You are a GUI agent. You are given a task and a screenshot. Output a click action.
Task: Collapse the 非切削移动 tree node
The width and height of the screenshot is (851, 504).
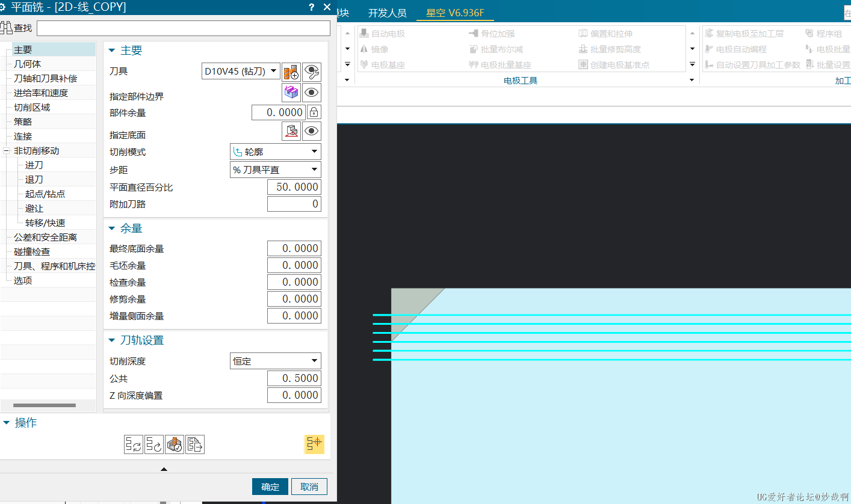click(x=7, y=151)
